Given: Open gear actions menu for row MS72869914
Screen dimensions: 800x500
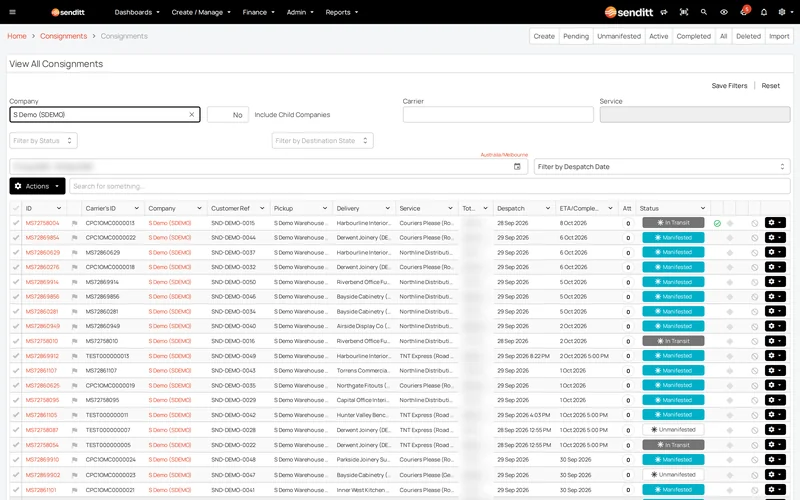Looking at the screenshot, I should click(775, 282).
